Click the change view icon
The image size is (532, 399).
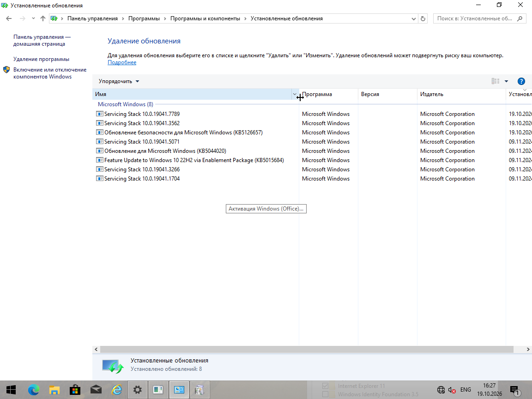[496, 81]
